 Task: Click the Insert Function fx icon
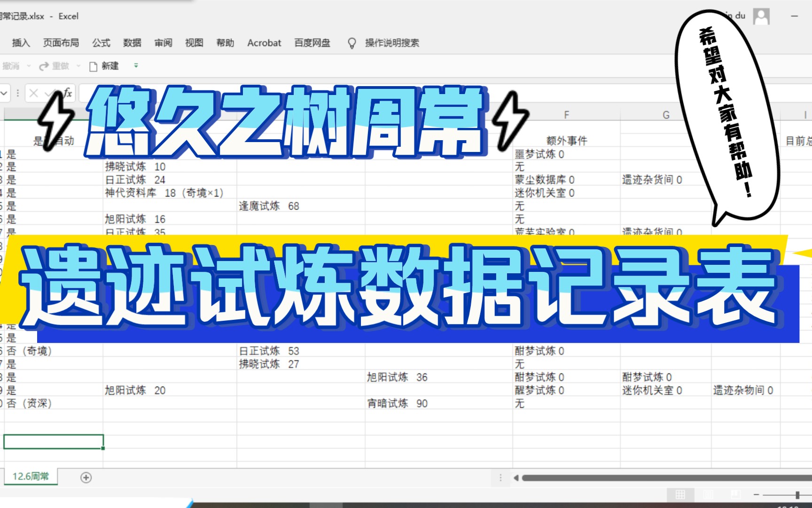click(x=67, y=94)
